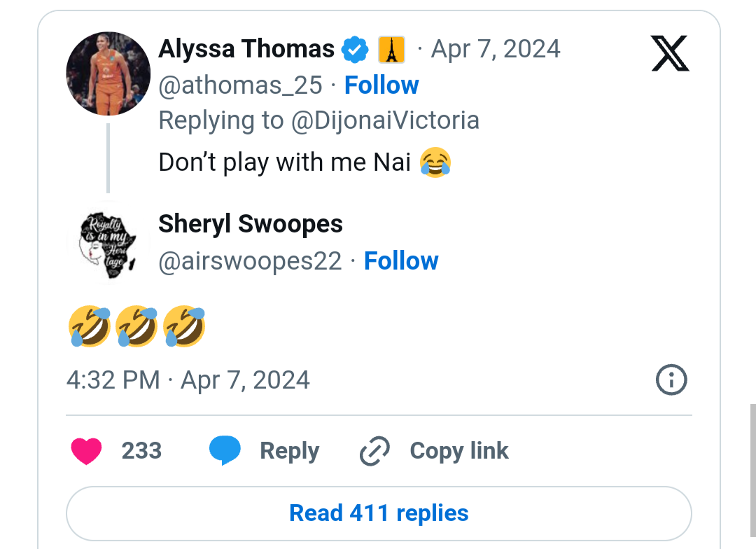The image size is (756, 549).
Task: Follow @athomas_25
Action: 381,85
